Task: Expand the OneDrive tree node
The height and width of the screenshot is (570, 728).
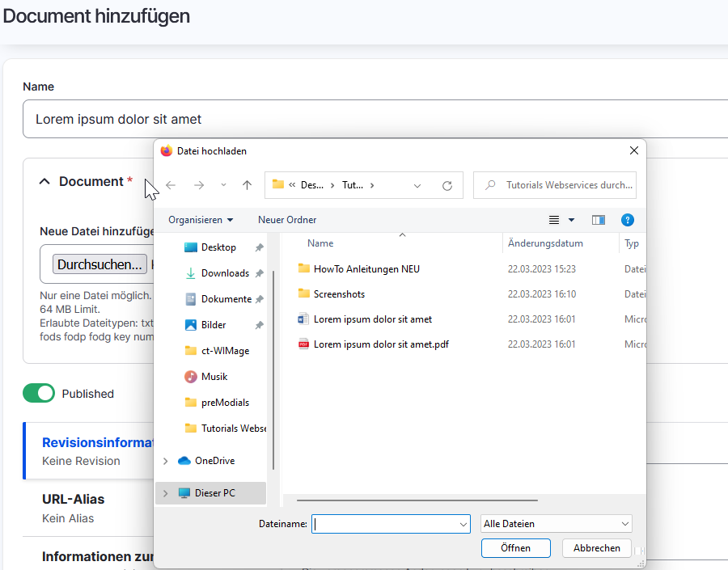Action: [x=165, y=461]
